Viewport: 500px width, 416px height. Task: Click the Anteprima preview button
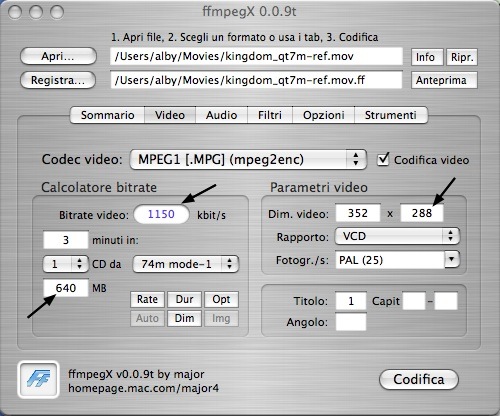[x=444, y=80]
